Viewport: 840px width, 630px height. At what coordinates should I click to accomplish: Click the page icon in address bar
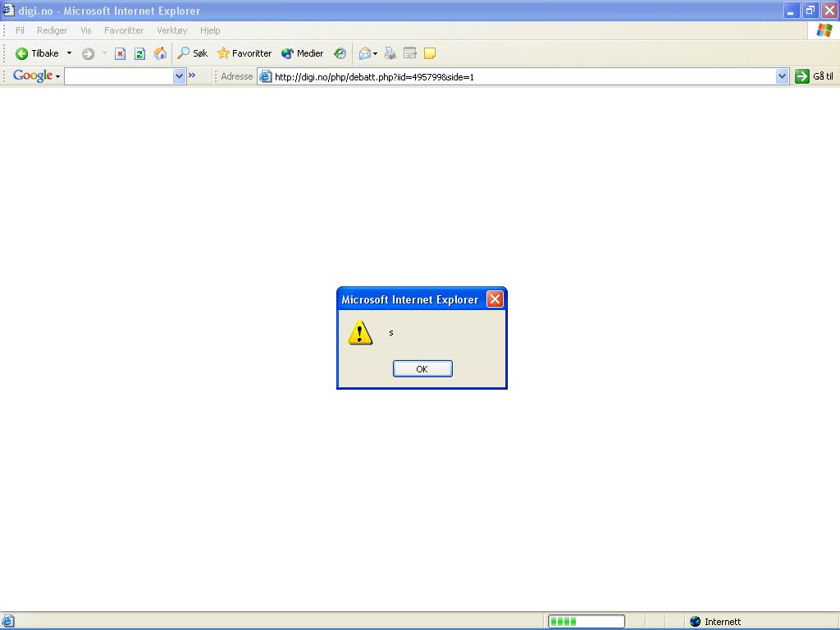265,76
